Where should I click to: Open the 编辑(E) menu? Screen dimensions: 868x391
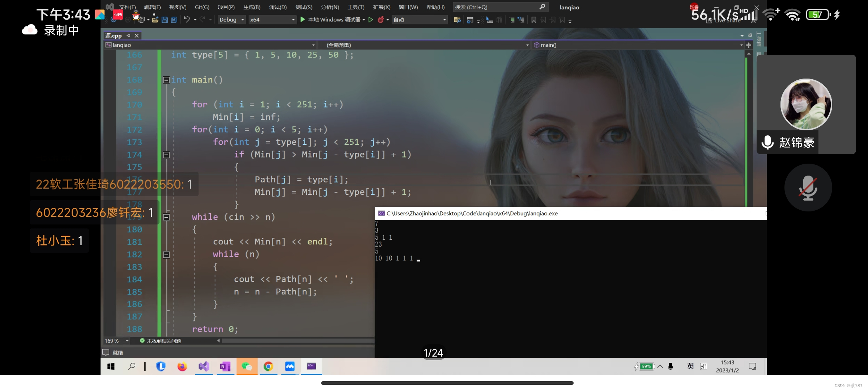[152, 7]
